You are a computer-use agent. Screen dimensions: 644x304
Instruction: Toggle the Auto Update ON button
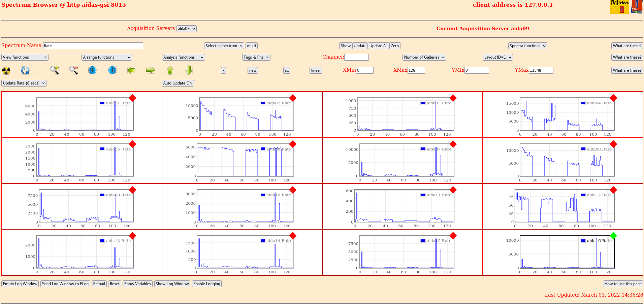pyautogui.click(x=178, y=83)
